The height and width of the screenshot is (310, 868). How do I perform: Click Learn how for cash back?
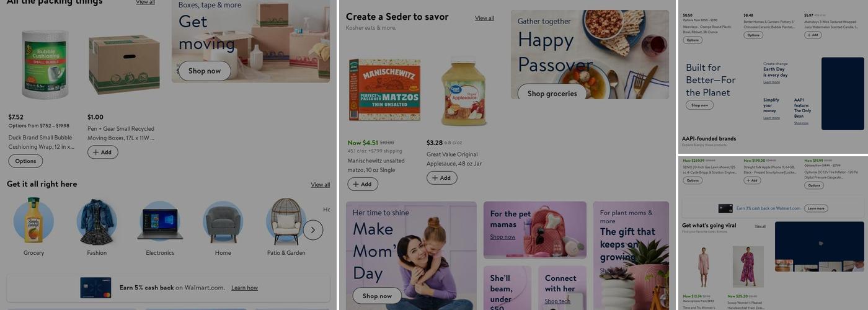pos(244,288)
